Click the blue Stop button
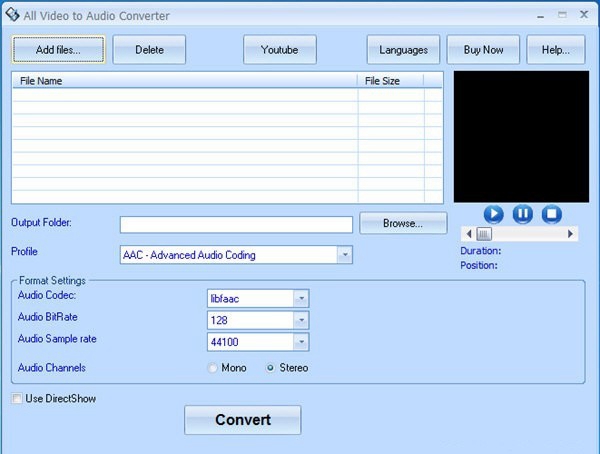 [x=551, y=214]
